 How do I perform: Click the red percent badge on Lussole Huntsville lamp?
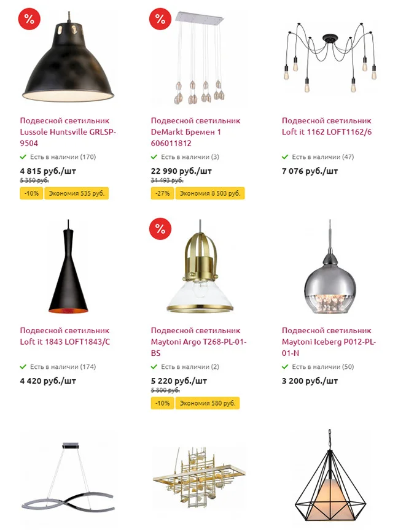pos(29,18)
